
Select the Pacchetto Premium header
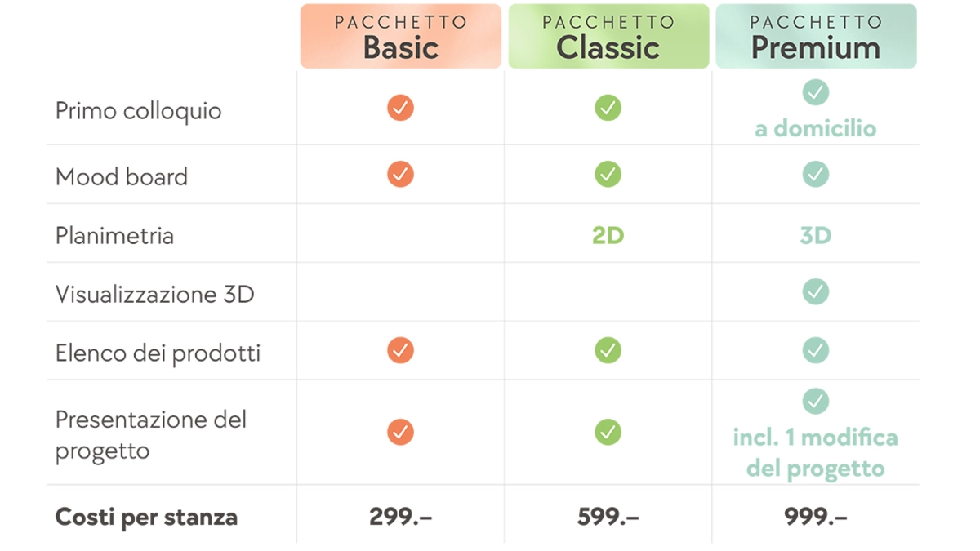pyautogui.click(x=816, y=37)
